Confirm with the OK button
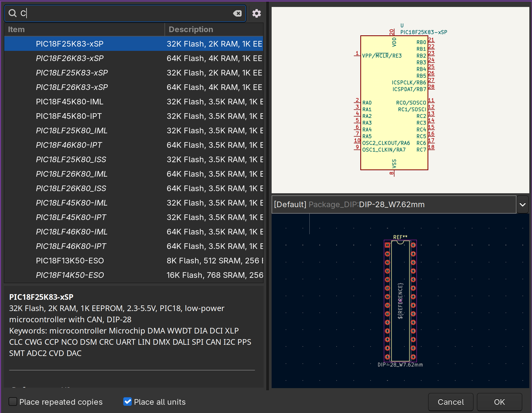The image size is (532, 413). [499, 402]
